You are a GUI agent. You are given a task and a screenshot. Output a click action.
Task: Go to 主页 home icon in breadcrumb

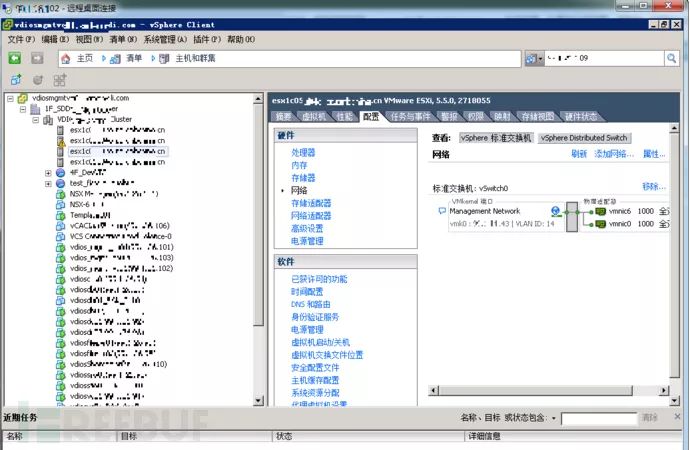(66, 59)
